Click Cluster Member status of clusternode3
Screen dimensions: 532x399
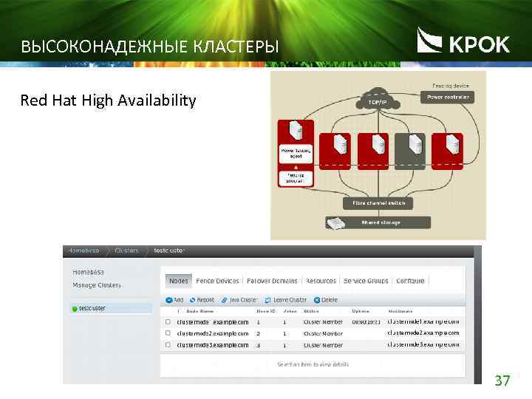coord(323,345)
